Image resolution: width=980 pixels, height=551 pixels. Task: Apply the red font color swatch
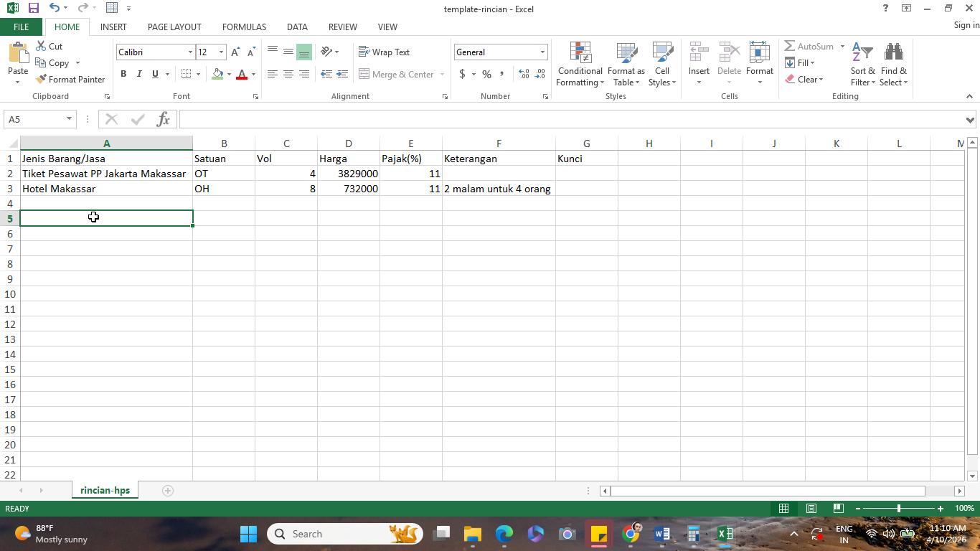[242, 74]
